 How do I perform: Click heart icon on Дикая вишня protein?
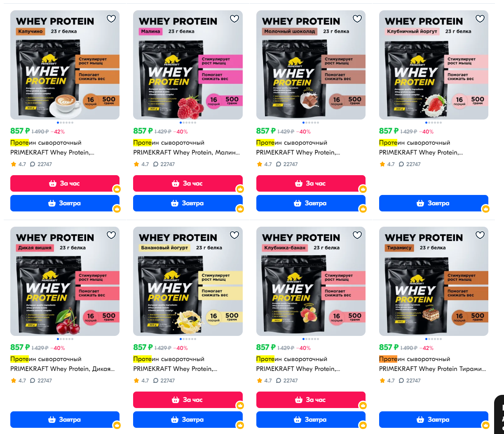tap(111, 235)
